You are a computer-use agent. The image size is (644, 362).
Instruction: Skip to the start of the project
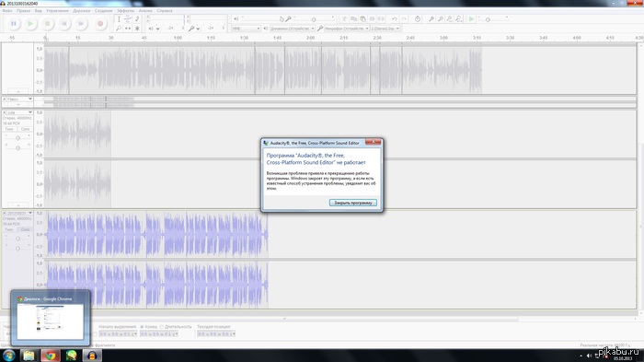[64, 24]
